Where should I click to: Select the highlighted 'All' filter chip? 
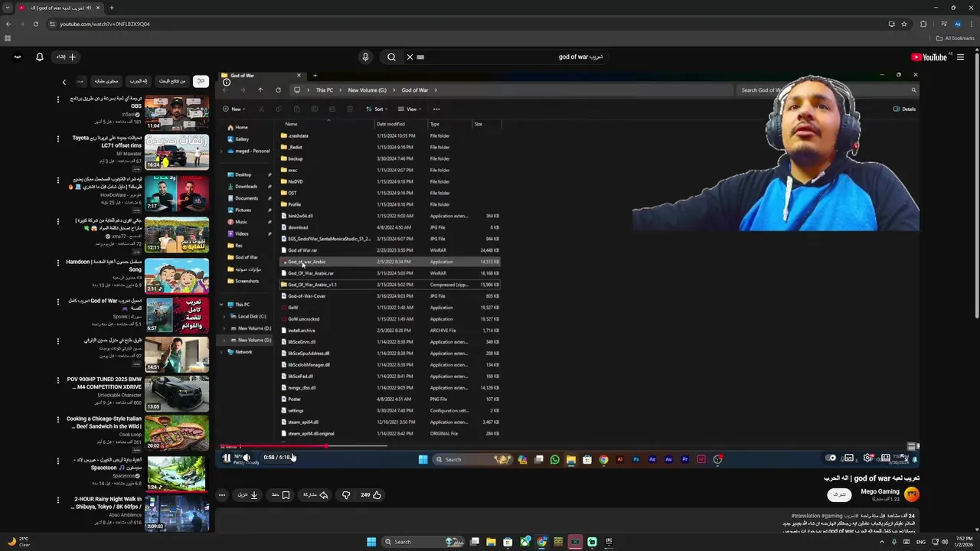click(201, 81)
